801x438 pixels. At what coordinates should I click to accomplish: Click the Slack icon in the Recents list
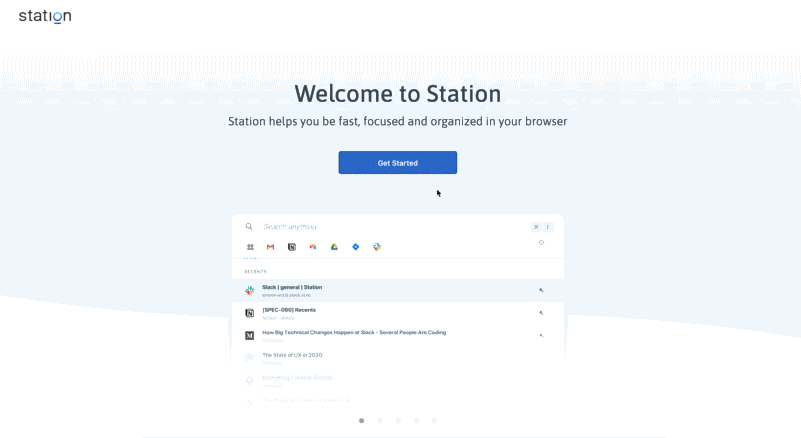point(249,290)
